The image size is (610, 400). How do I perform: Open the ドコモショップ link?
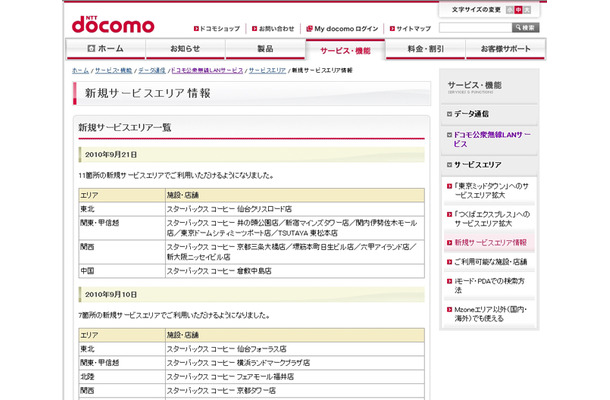(220, 28)
